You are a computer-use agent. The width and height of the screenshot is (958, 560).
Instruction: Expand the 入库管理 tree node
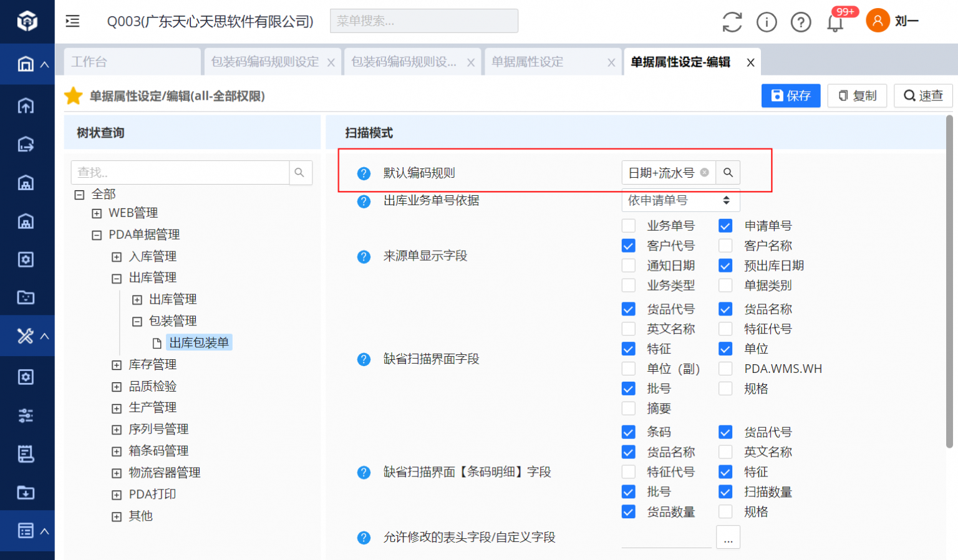(117, 257)
